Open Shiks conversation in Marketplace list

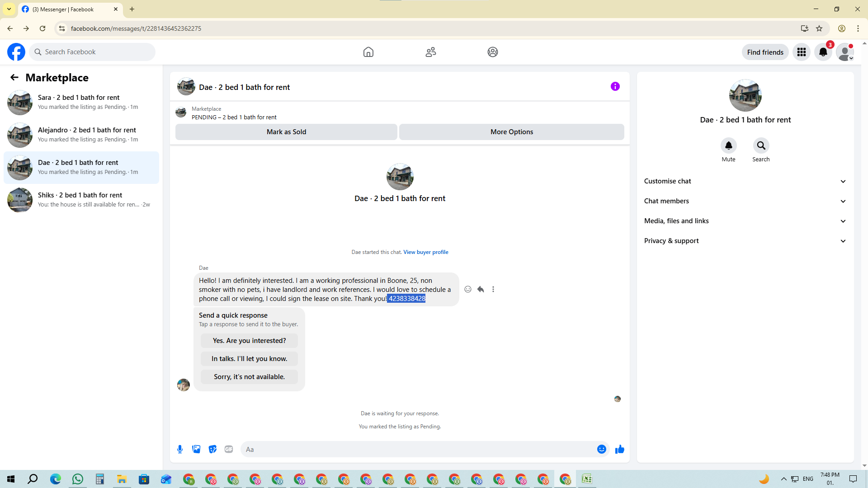[x=81, y=200]
